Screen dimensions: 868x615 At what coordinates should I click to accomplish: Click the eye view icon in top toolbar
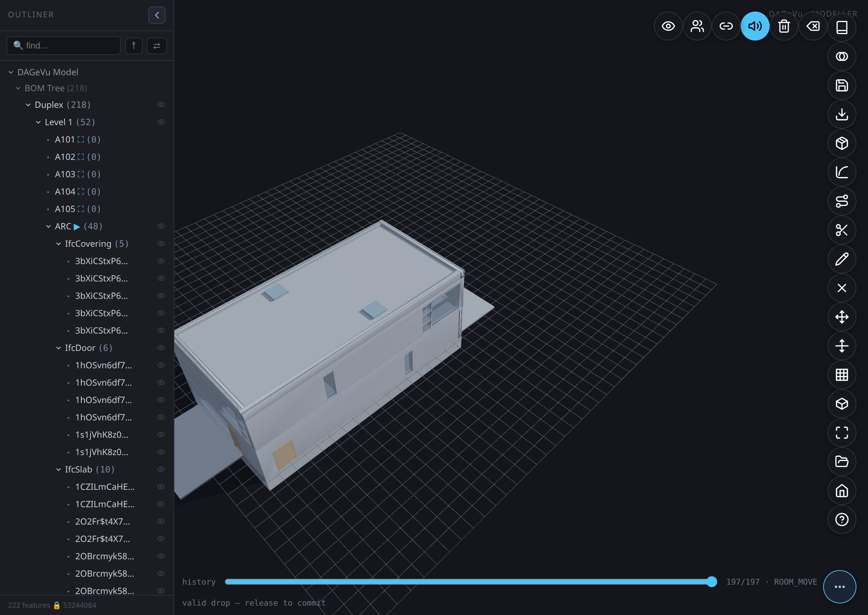[x=668, y=26]
